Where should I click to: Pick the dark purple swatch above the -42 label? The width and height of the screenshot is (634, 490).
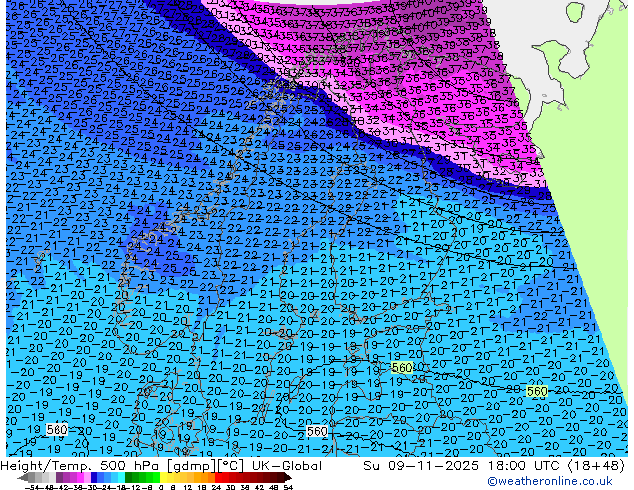pos(59,478)
